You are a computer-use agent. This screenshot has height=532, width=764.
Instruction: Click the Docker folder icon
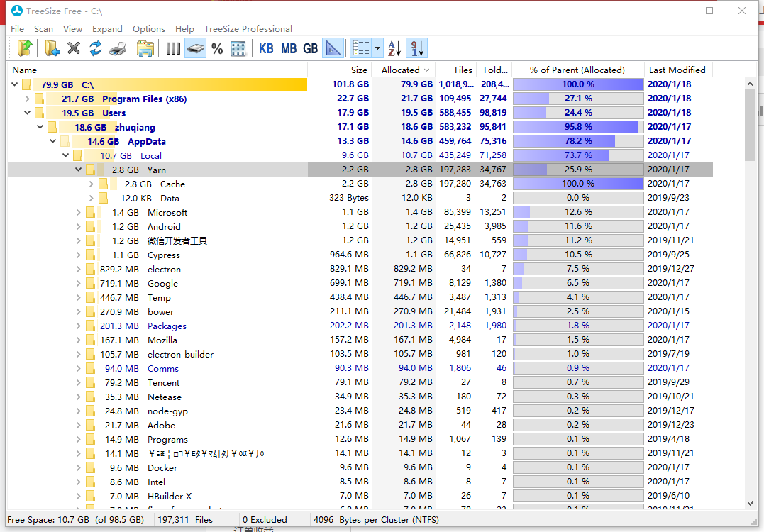pos(90,467)
